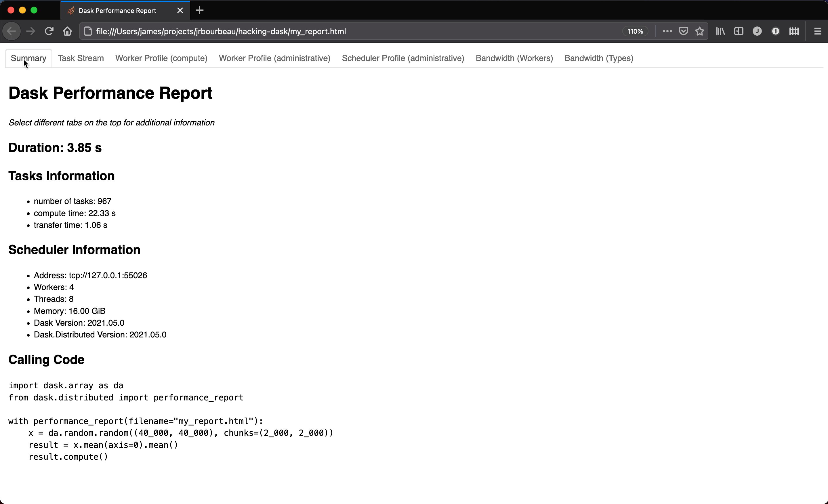Click the forward navigation arrow

(x=30, y=31)
